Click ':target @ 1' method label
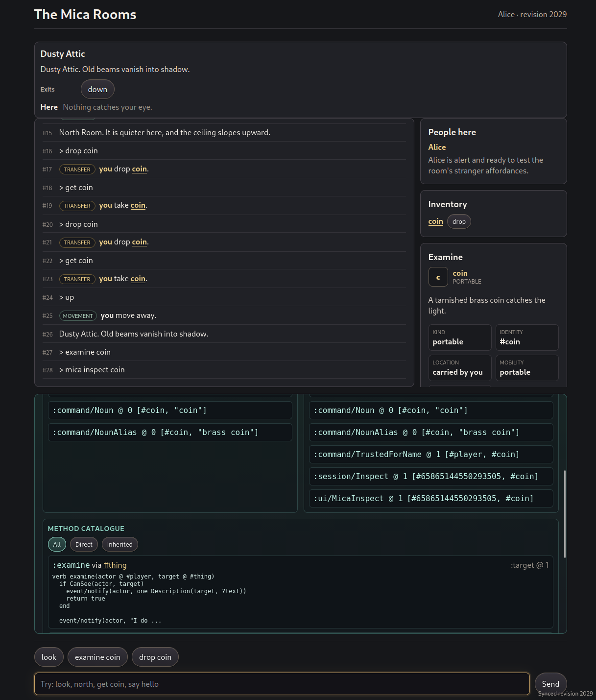 [x=529, y=565]
